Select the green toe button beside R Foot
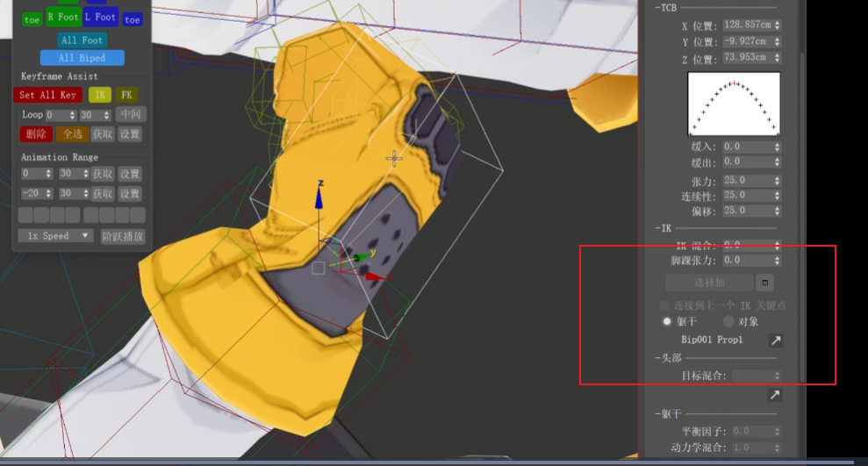The image size is (868, 466). [x=32, y=19]
